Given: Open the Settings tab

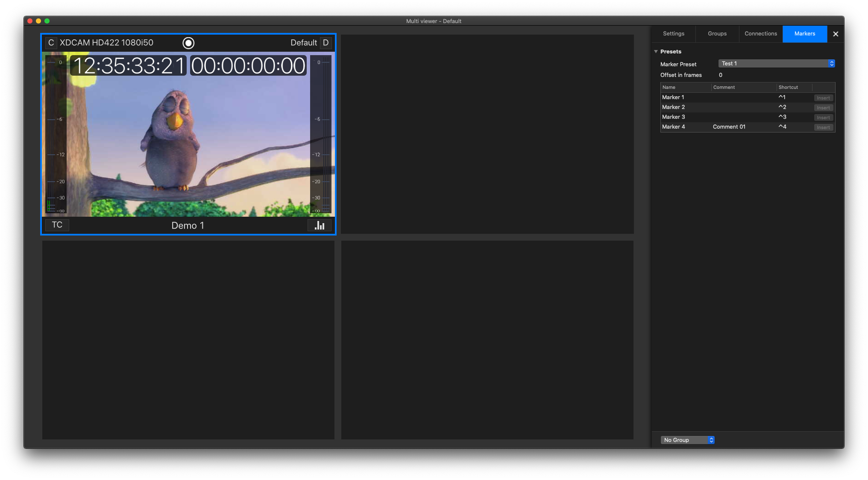Looking at the screenshot, I should click(674, 34).
